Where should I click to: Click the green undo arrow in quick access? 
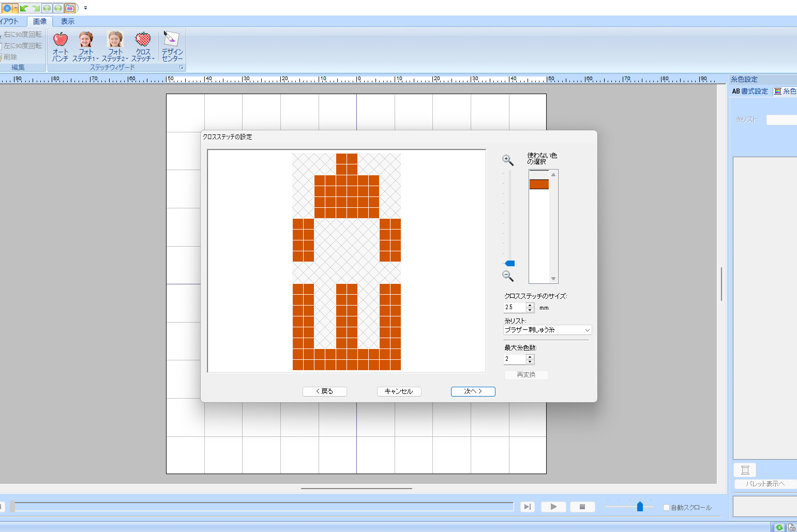24,8
